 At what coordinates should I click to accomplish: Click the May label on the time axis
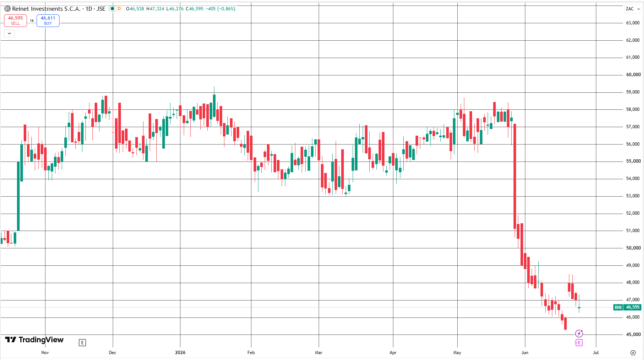pos(457,353)
